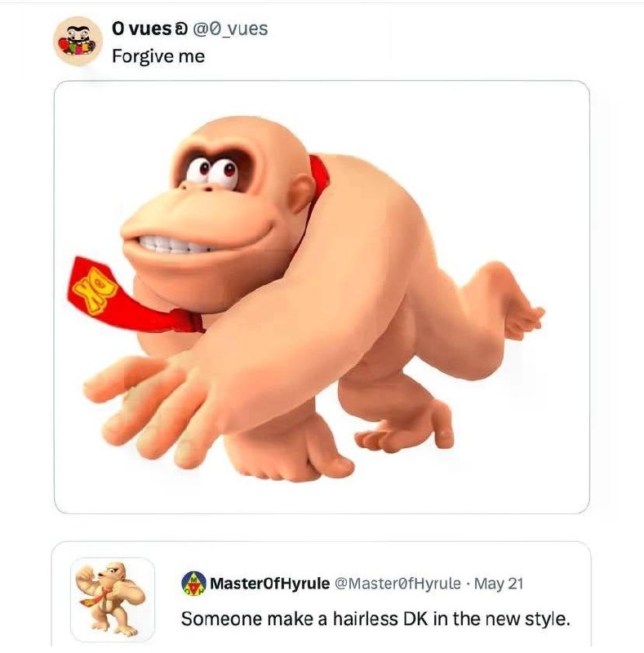Screen dimensions: 644x653
Task: Open the @0_vues handle link
Action: pos(230,29)
